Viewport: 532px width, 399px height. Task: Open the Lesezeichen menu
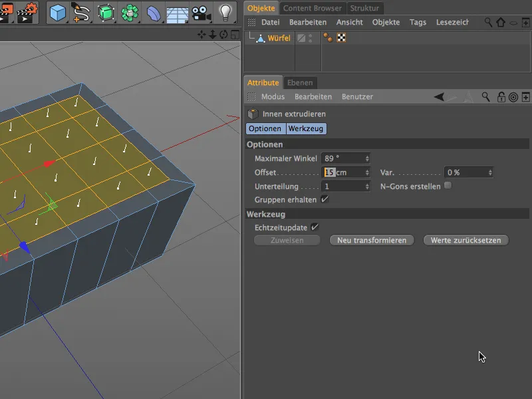click(452, 23)
